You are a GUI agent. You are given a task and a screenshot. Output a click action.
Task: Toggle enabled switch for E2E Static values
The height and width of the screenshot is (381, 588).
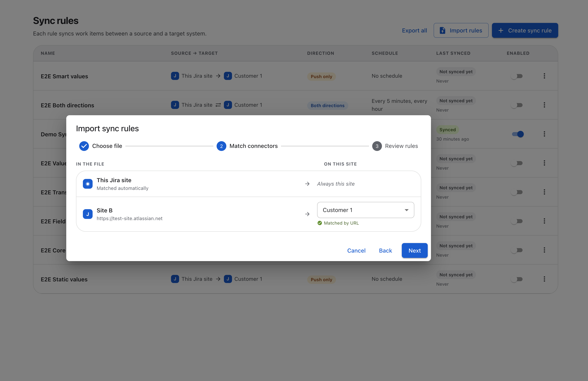pos(517,279)
